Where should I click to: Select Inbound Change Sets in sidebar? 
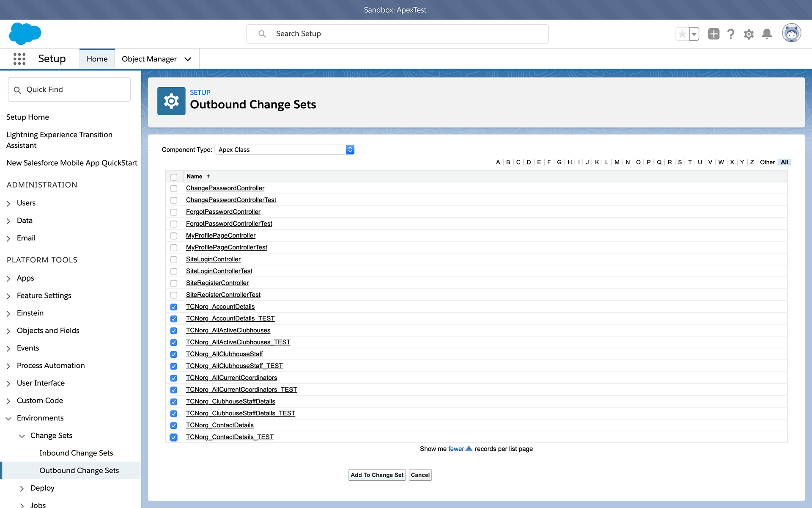click(x=76, y=453)
